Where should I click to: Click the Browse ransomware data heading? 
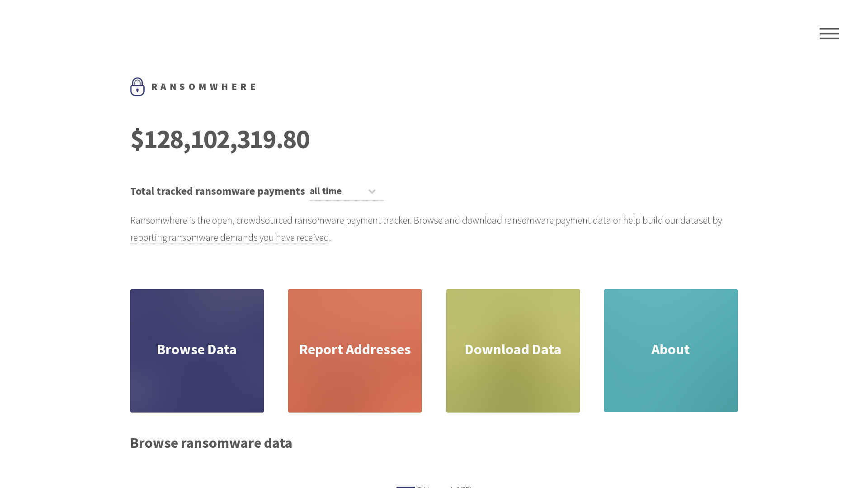tap(211, 443)
